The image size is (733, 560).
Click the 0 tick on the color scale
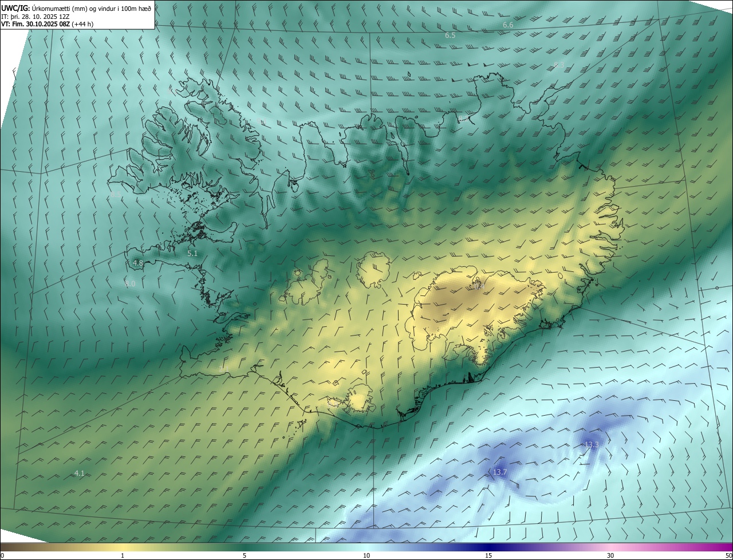[x=2, y=555]
